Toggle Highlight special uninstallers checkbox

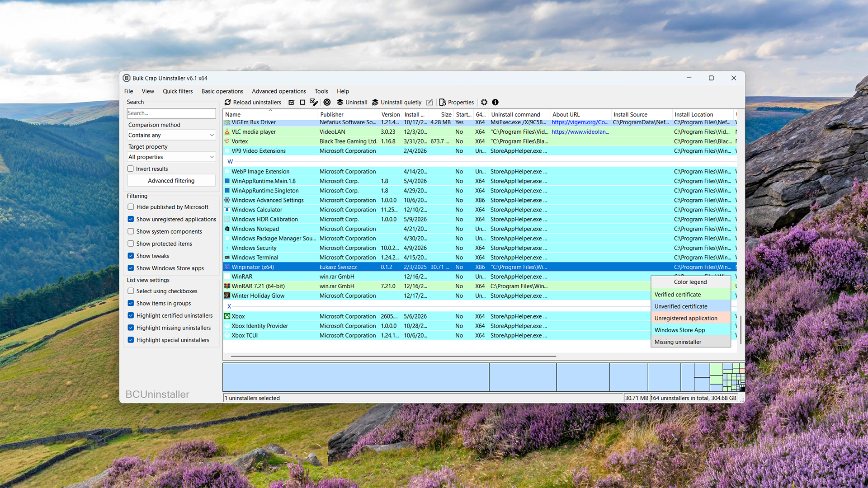coord(131,340)
